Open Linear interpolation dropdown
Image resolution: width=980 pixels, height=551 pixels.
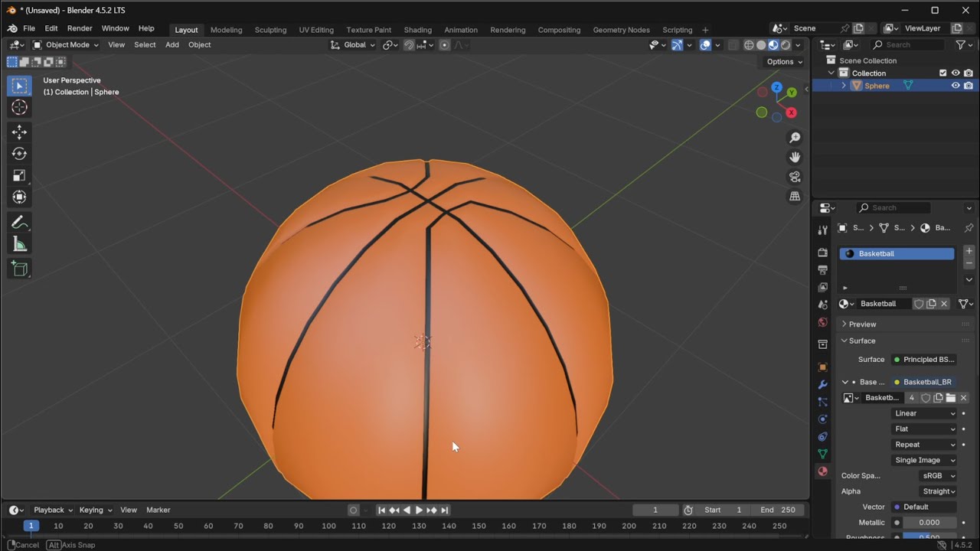point(925,413)
